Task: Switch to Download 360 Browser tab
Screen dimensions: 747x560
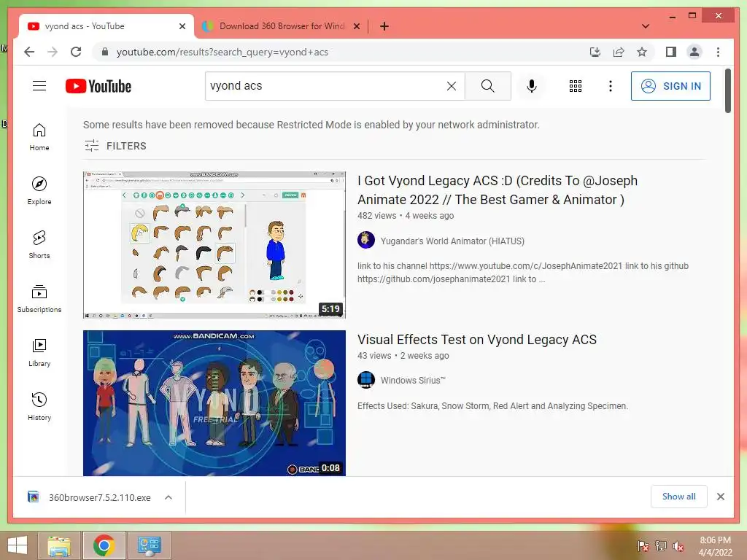Action: pyautogui.click(x=281, y=26)
